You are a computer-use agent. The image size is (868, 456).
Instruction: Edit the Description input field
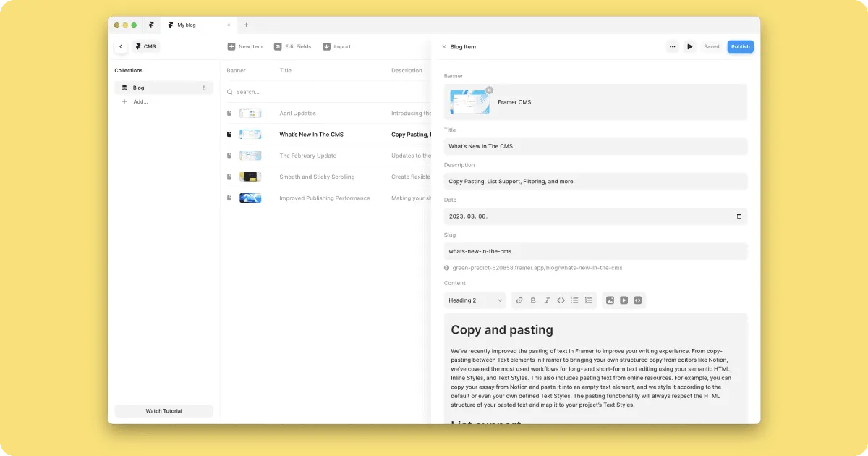tap(595, 182)
